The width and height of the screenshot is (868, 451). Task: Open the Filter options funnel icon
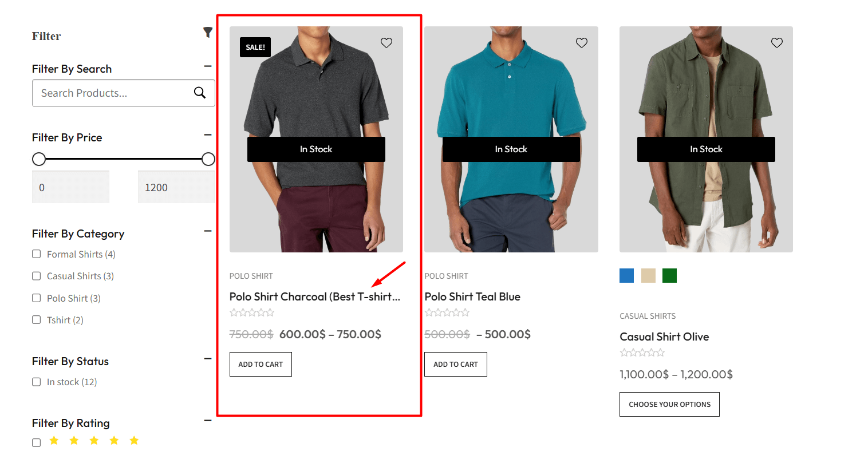[x=207, y=32]
